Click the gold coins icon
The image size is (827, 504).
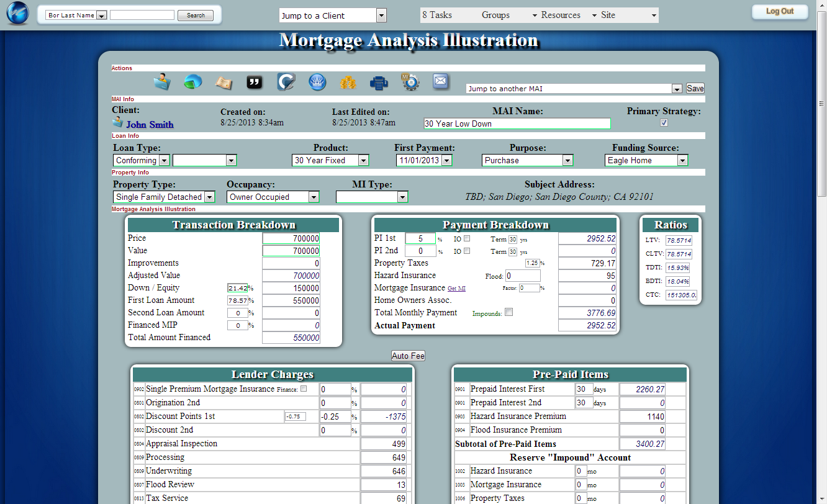pos(348,81)
